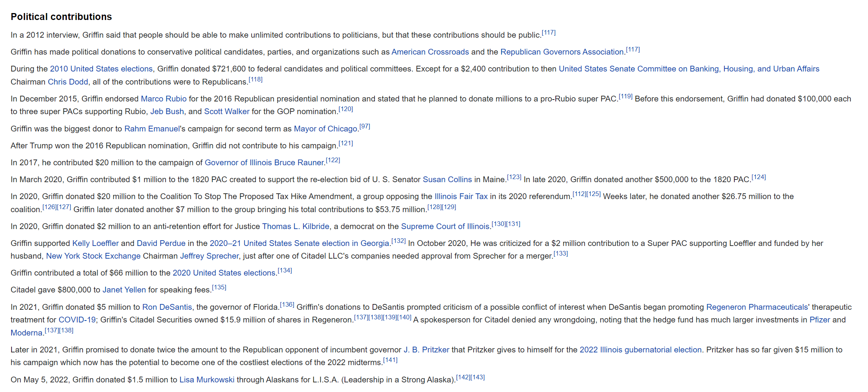Open the COVID-19 link
This screenshot has height=392, width=868.
(x=77, y=320)
